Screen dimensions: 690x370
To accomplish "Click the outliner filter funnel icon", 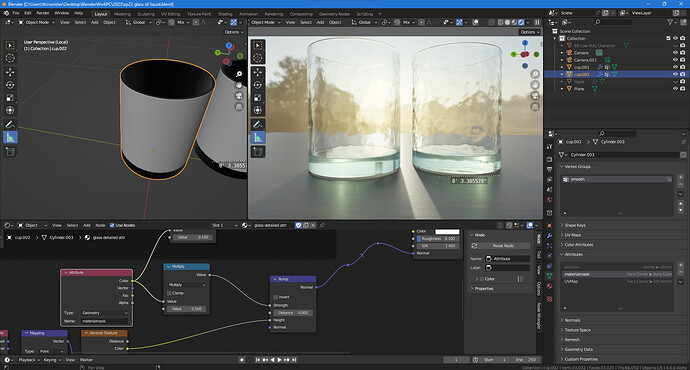I will click(670, 22).
